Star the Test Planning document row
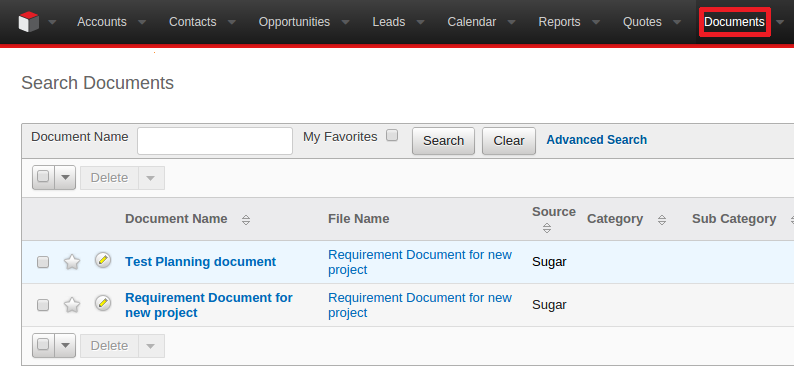This screenshot has height=366, width=794. click(x=72, y=262)
